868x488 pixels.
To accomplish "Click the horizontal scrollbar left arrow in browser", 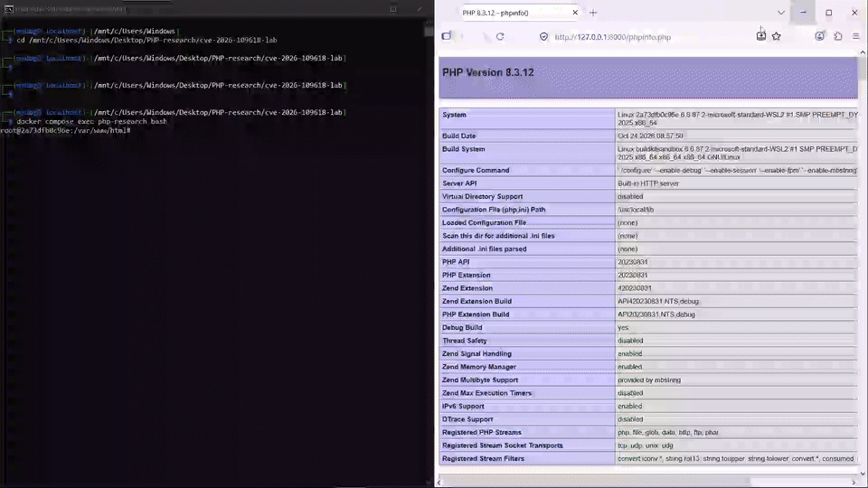I will coord(439,482).
